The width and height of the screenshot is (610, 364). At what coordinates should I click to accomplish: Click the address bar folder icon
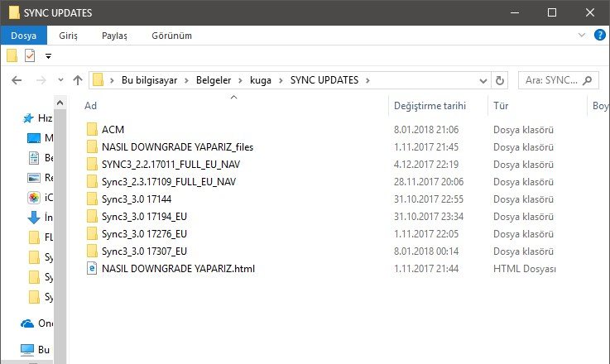(98, 80)
